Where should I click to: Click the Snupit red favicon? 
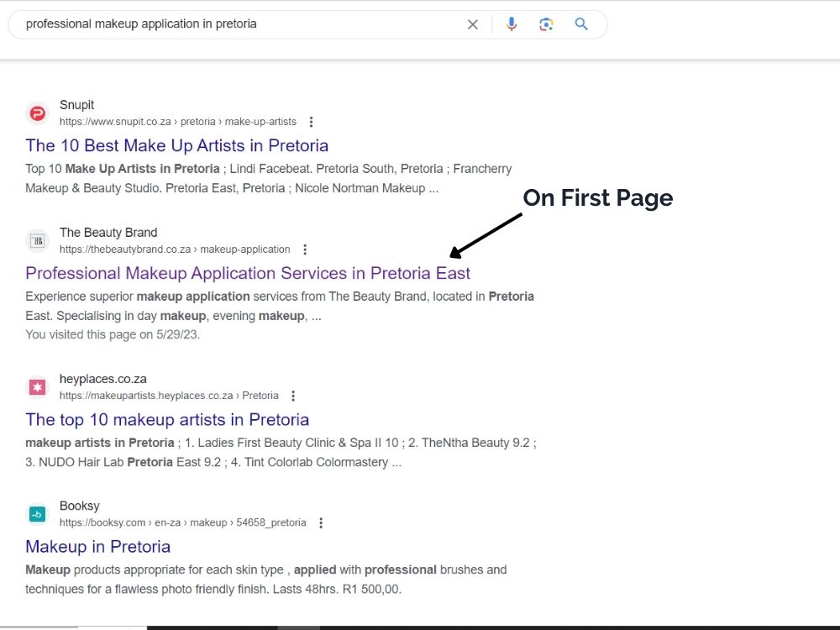38,113
